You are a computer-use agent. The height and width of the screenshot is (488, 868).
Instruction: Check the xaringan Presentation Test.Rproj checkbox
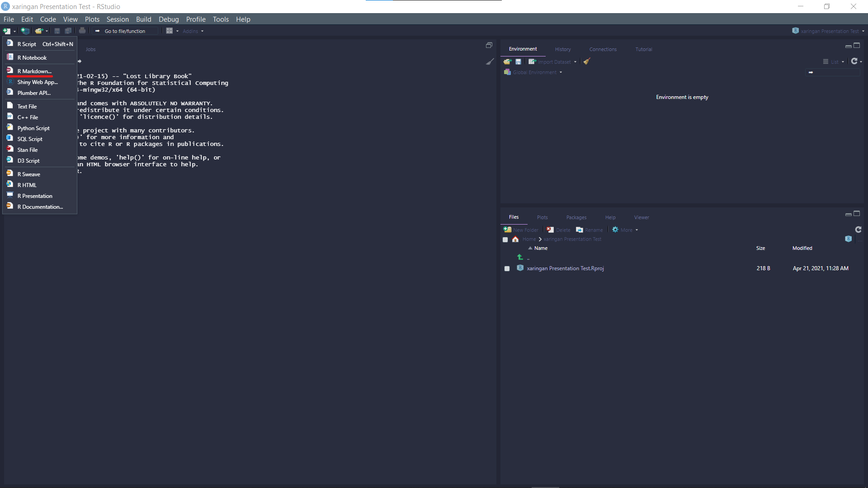point(507,268)
